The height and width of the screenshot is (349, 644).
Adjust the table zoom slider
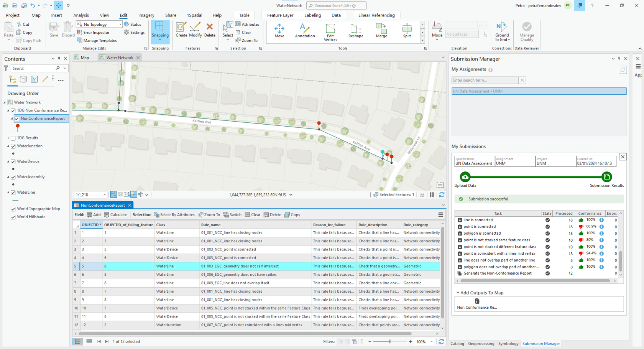tap(390, 342)
